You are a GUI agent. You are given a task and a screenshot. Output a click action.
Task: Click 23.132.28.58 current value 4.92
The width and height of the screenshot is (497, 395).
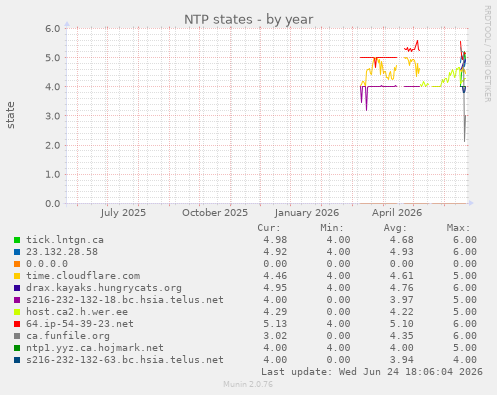pos(275,252)
